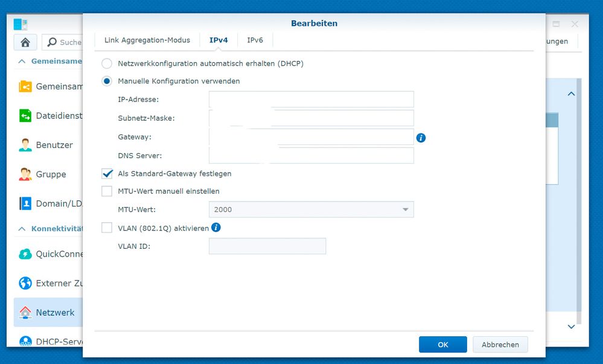Open the MTU-Wert dropdown
603x364 pixels.
[405, 209]
